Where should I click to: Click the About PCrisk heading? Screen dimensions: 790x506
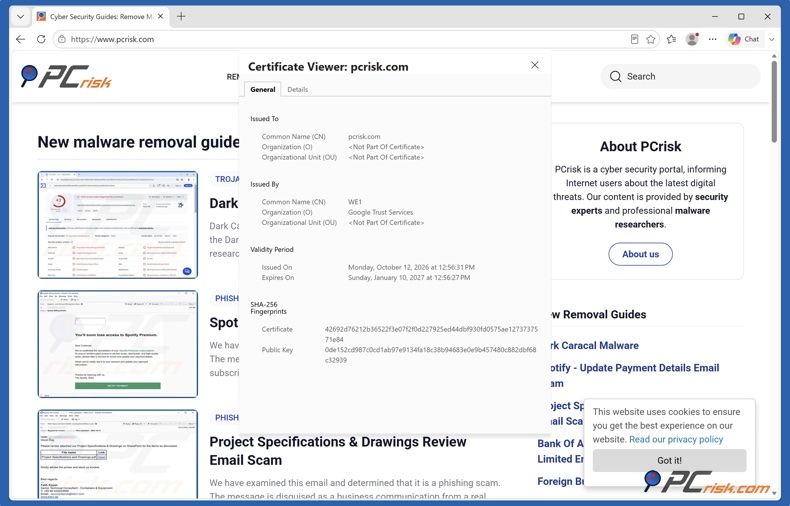point(640,147)
